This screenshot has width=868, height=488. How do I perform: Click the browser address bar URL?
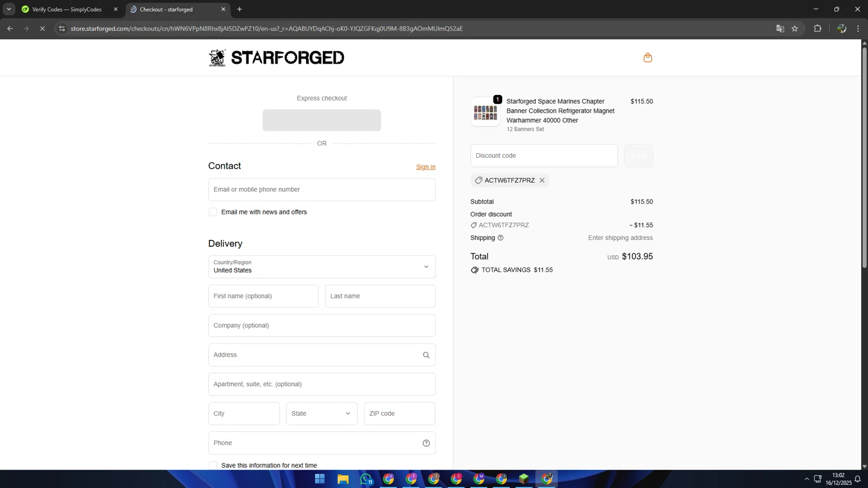[266, 28]
